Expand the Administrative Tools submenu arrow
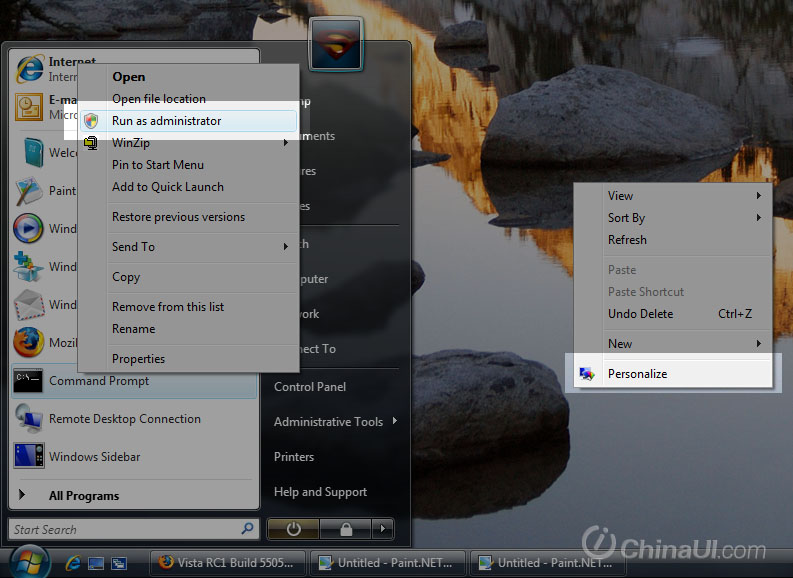The width and height of the screenshot is (793, 578). click(x=394, y=421)
